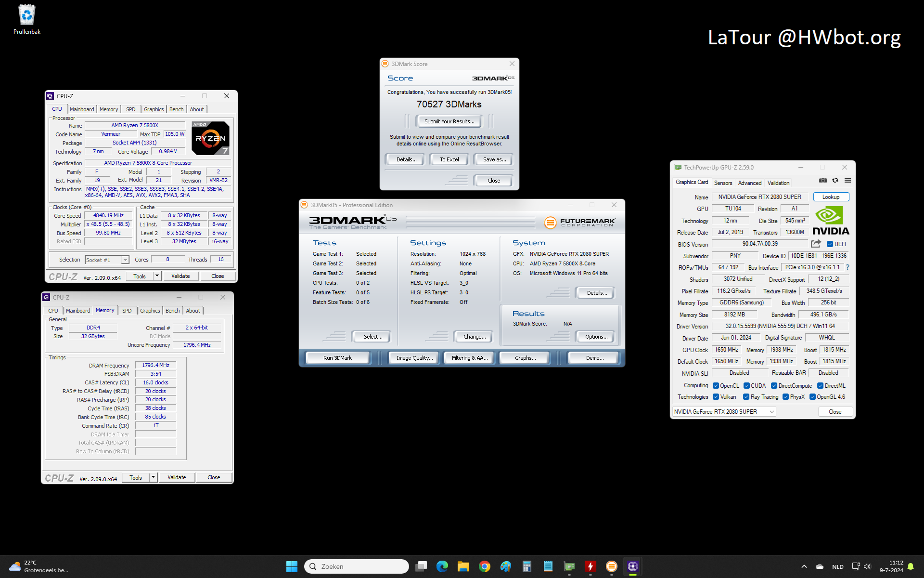Export score with To Excel button
924x578 pixels.
449,159
